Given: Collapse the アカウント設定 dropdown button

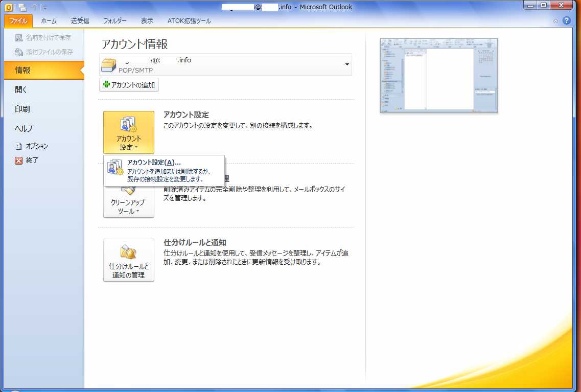Looking at the screenshot, I should point(128,132).
